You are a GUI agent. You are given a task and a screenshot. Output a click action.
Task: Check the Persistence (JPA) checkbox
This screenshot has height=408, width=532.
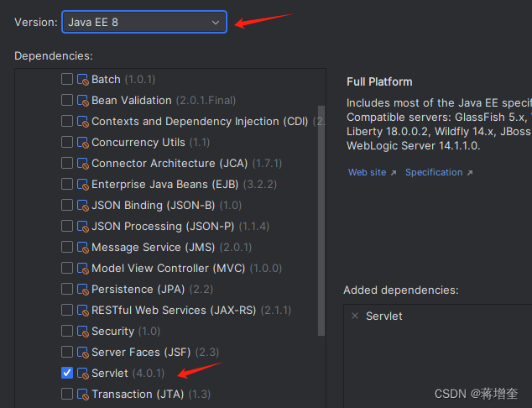[x=67, y=289]
